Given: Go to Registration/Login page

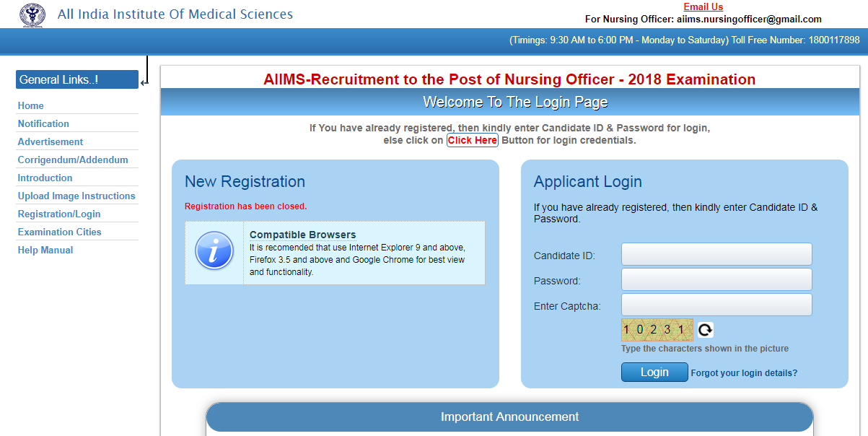Looking at the screenshot, I should point(59,214).
